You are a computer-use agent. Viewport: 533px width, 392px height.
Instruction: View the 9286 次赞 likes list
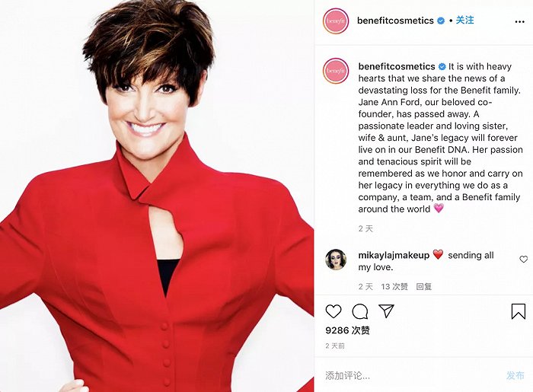point(347,330)
